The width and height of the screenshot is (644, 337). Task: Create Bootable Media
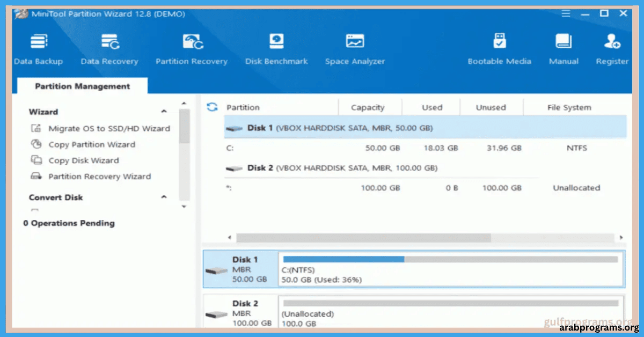tap(500, 49)
